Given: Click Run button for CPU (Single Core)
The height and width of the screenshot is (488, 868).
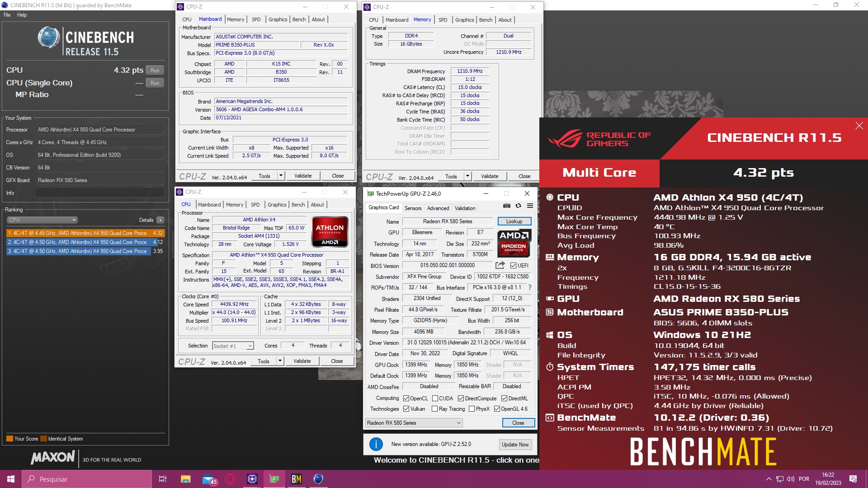Looking at the screenshot, I should 155,83.
